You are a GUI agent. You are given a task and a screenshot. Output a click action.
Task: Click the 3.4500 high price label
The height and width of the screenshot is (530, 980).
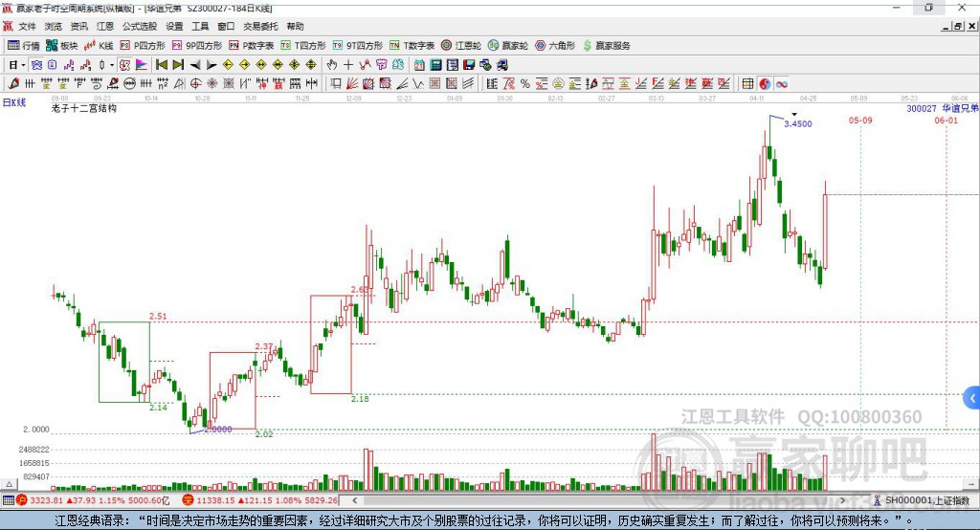pyautogui.click(x=798, y=123)
